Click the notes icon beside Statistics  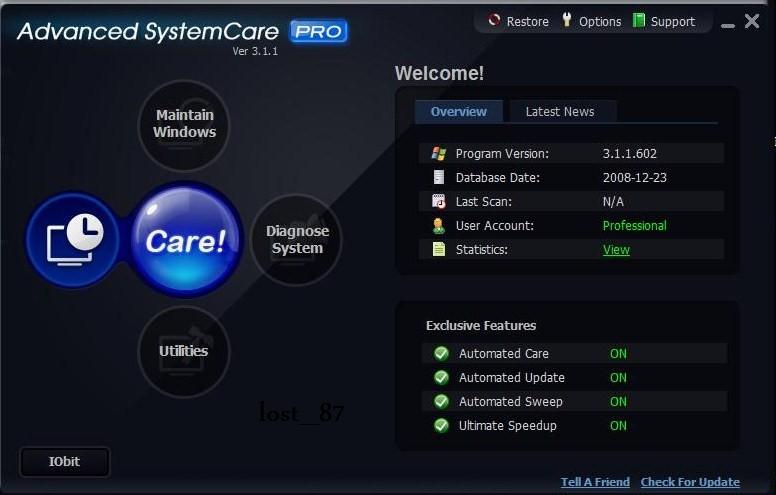(438, 249)
